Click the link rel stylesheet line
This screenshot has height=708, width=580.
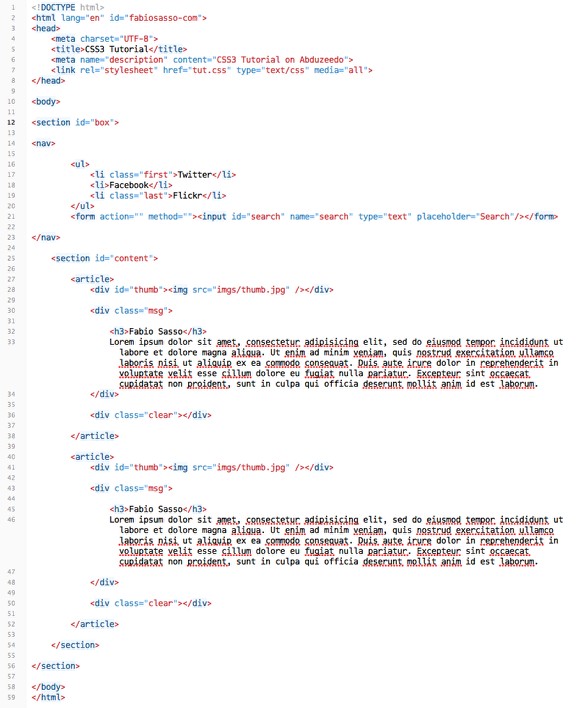tap(212, 70)
